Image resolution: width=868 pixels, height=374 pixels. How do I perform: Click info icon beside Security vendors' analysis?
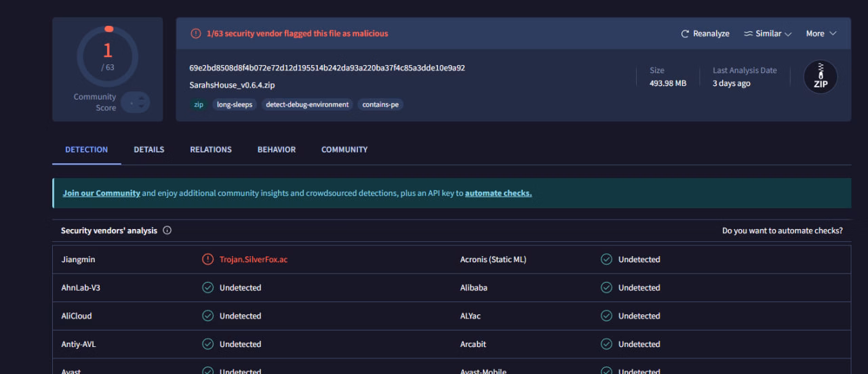pyautogui.click(x=167, y=230)
